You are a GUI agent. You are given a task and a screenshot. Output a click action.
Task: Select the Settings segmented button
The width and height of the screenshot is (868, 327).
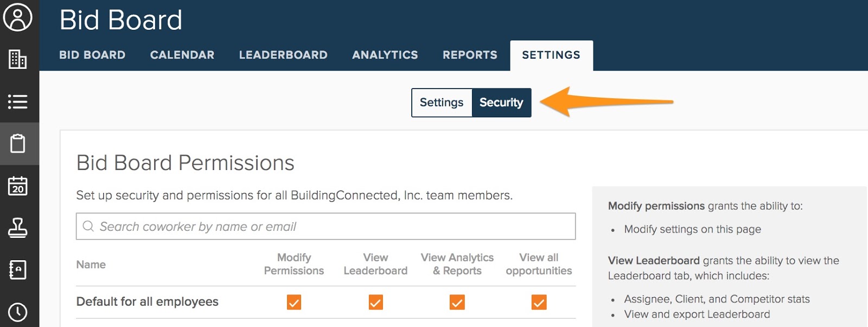[x=442, y=103]
